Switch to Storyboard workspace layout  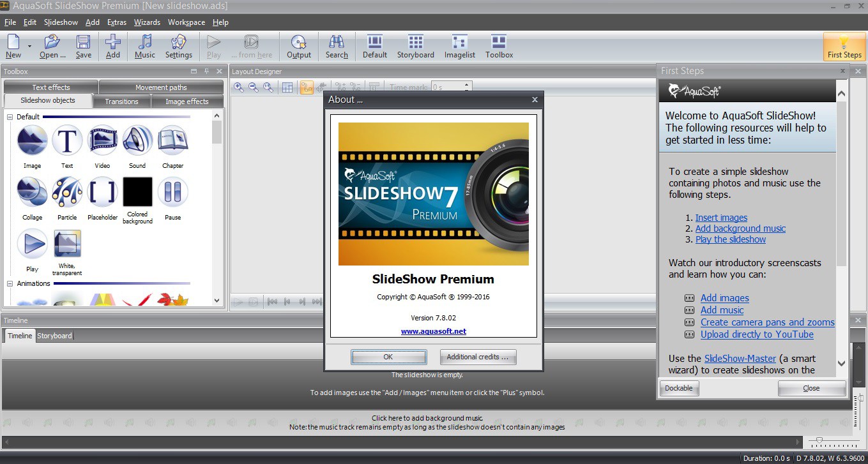416,46
